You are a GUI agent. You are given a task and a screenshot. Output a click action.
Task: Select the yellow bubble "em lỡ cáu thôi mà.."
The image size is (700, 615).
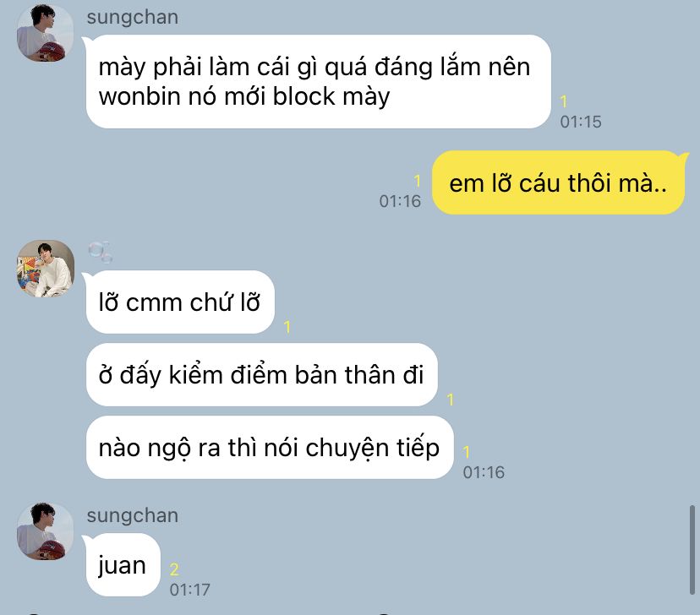(558, 182)
